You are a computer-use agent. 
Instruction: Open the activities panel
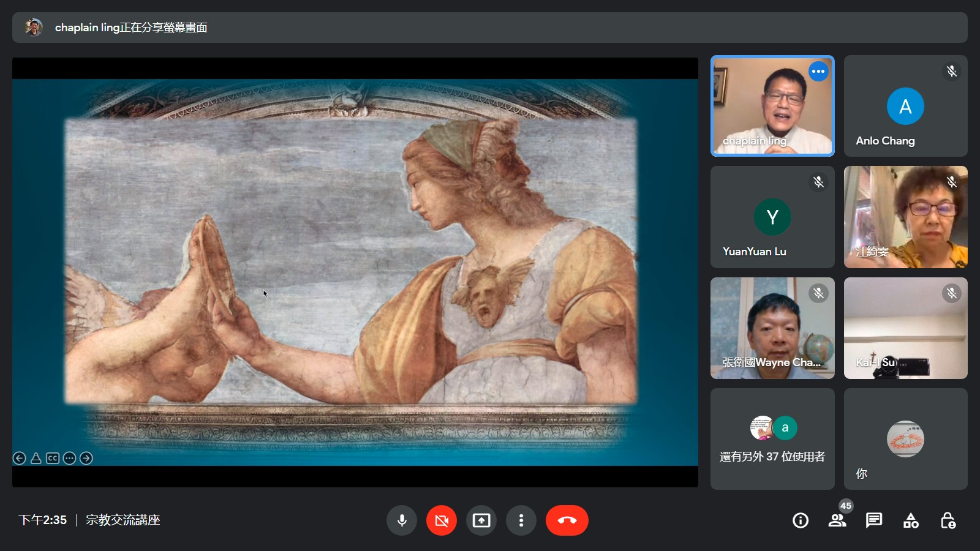(x=911, y=520)
